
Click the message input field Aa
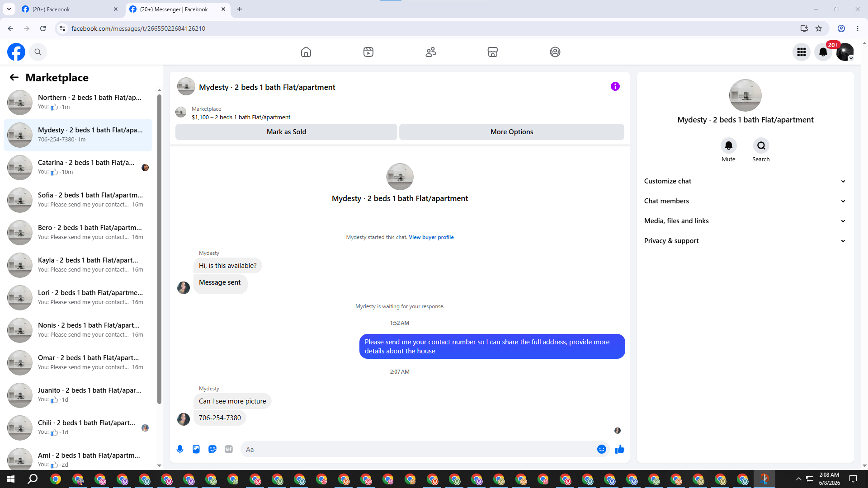[x=418, y=449]
